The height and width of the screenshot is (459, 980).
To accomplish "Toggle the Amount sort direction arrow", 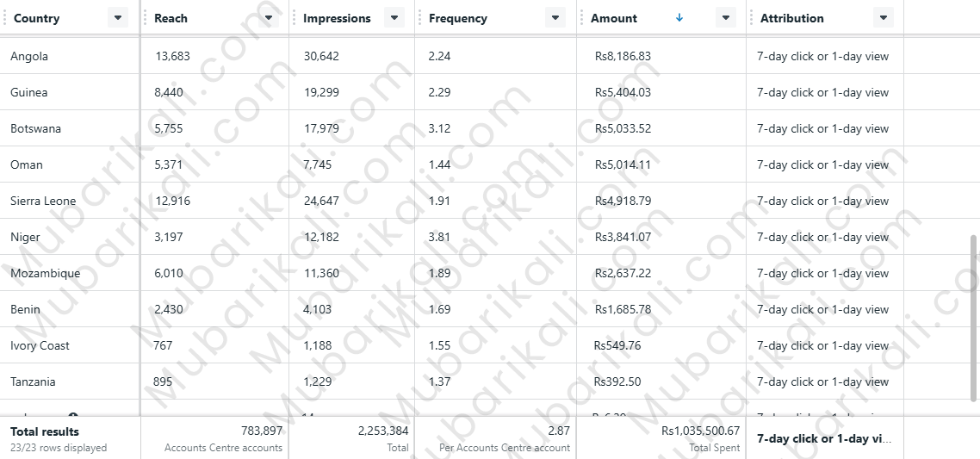I will click(x=679, y=18).
